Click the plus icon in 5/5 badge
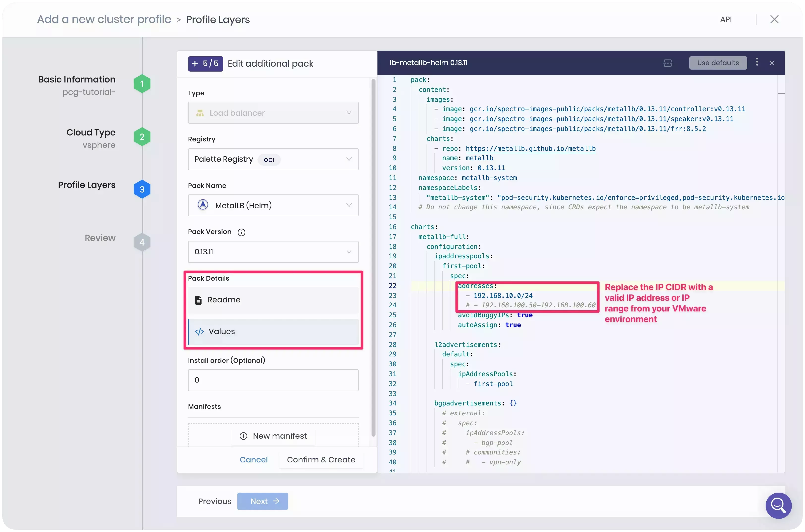This screenshot has width=805, height=532. click(195, 64)
